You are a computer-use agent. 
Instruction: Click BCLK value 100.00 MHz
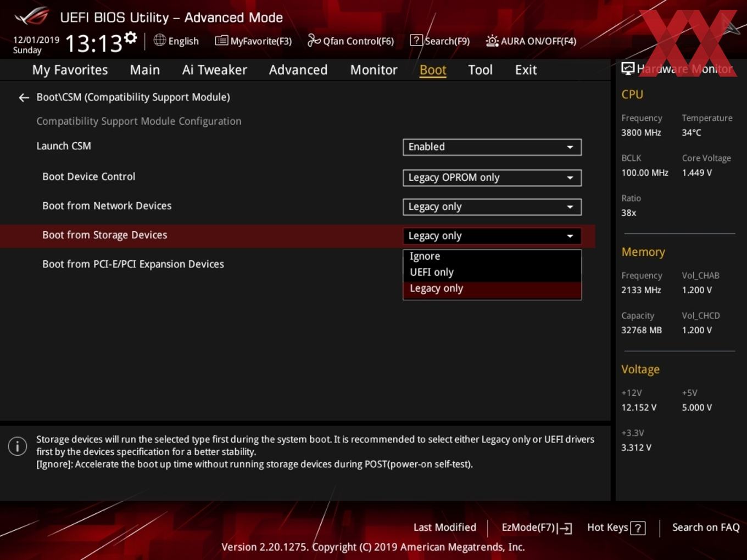click(x=645, y=173)
